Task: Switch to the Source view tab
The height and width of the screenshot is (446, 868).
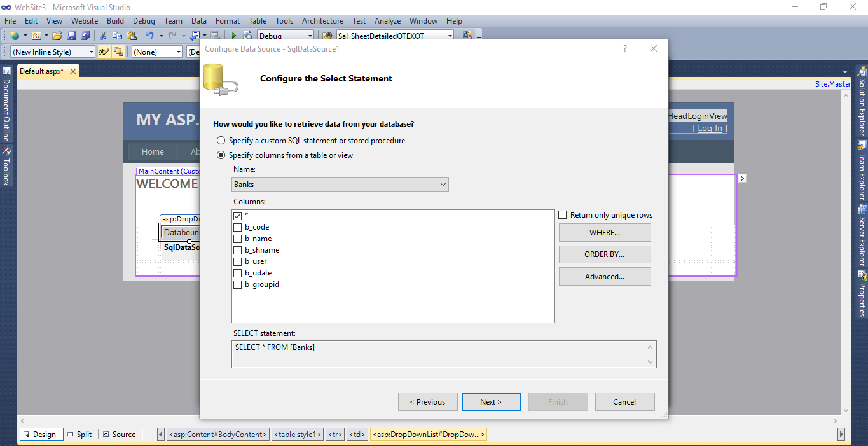Action: [120, 434]
